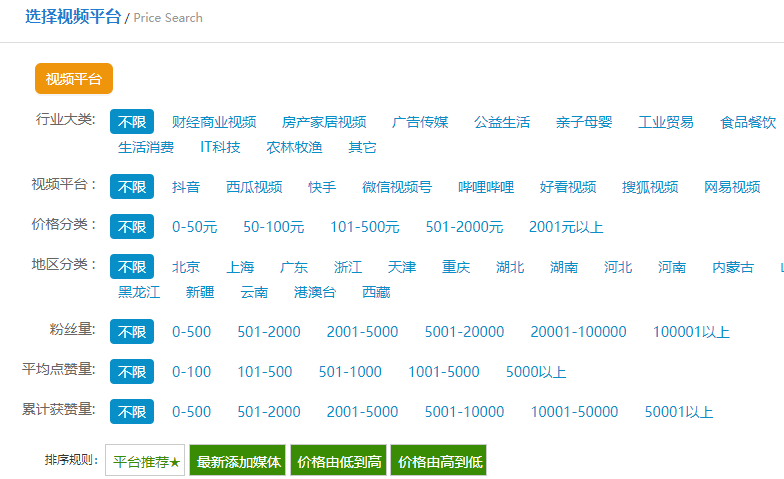Click the 选择视频平台 heading
Viewport: 784px width, 479px height.
point(73,17)
